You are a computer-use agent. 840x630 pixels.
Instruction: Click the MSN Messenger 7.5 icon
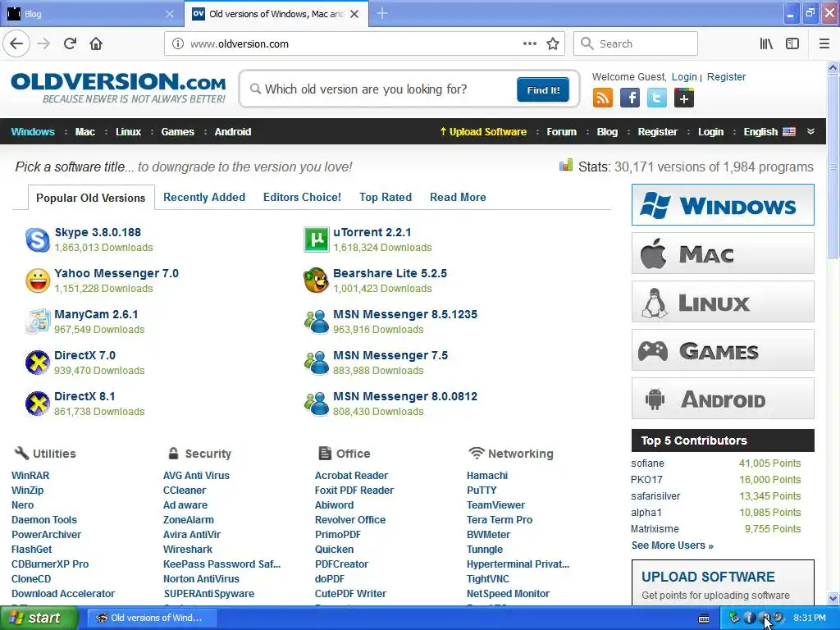click(316, 363)
